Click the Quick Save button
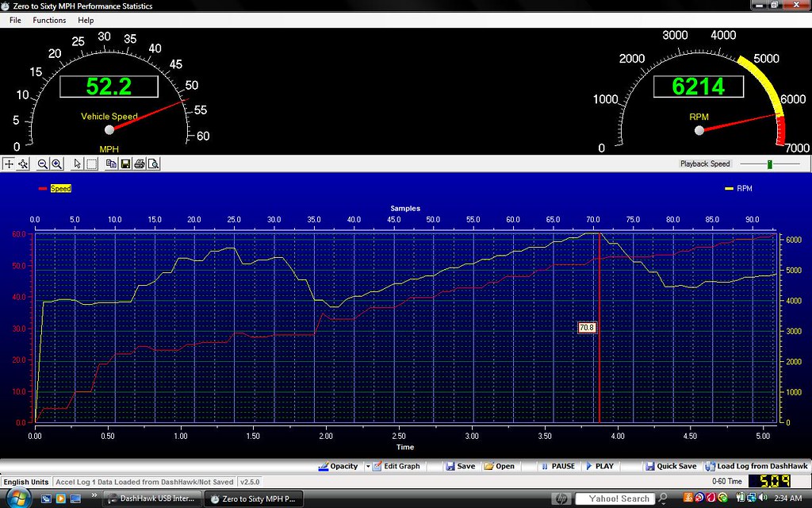The width and height of the screenshot is (812, 508). pos(671,466)
